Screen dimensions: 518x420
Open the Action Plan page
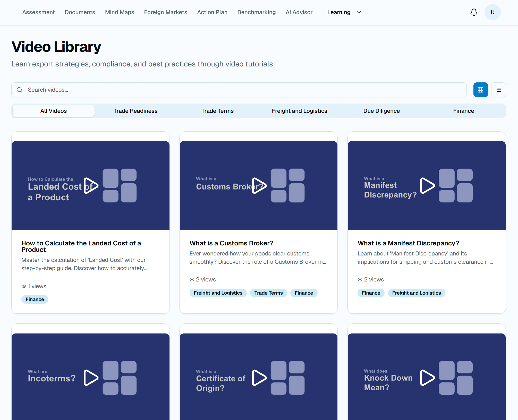[212, 12]
